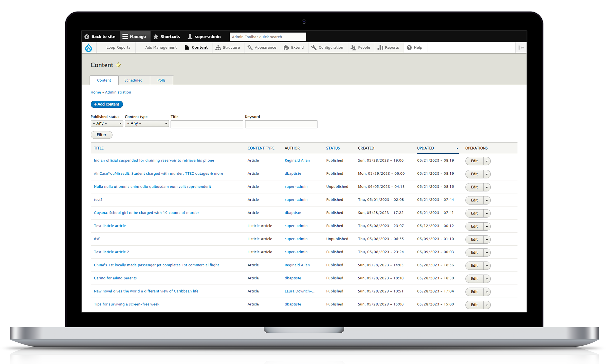Open the Published status dropdown
The image size is (606, 364).
(x=107, y=123)
